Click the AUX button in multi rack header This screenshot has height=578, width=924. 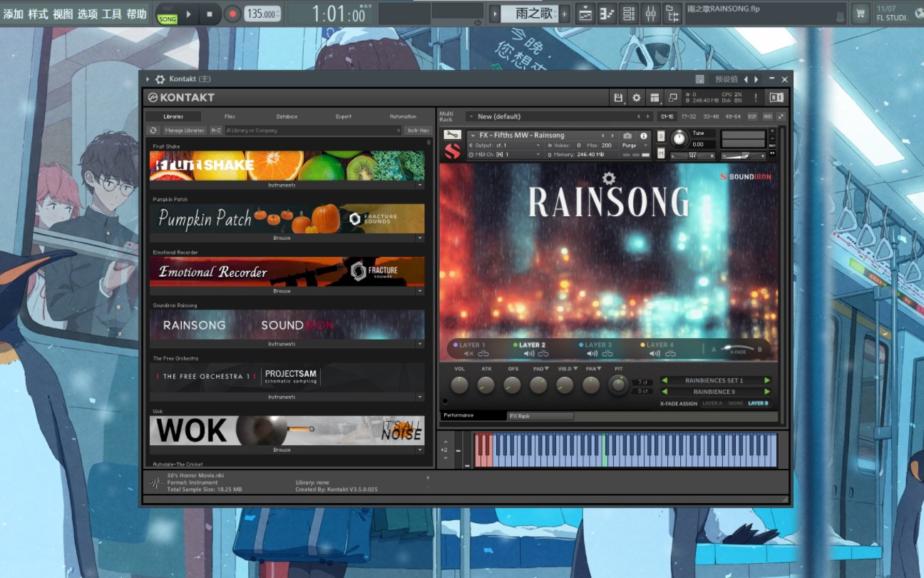click(768, 116)
